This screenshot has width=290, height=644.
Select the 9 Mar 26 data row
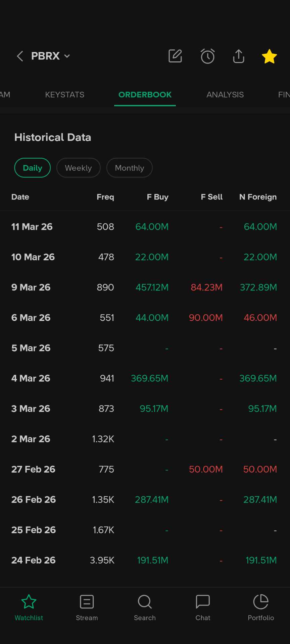(144, 287)
